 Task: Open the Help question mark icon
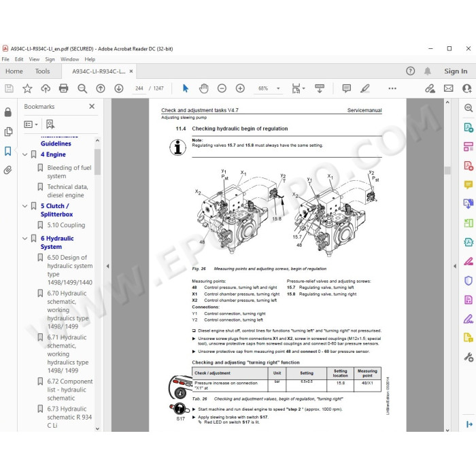coord(411,71)
